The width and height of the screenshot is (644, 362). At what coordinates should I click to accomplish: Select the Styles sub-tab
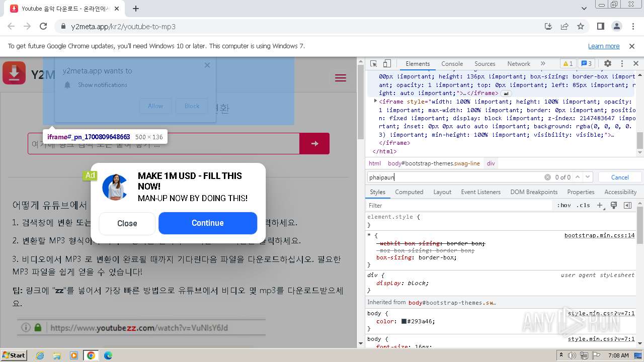pos(377,192)
